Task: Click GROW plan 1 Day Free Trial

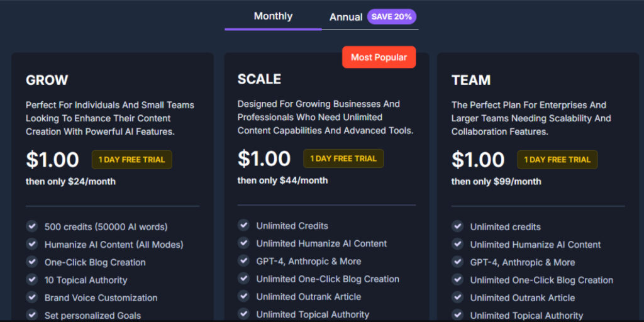Action: 131,160
